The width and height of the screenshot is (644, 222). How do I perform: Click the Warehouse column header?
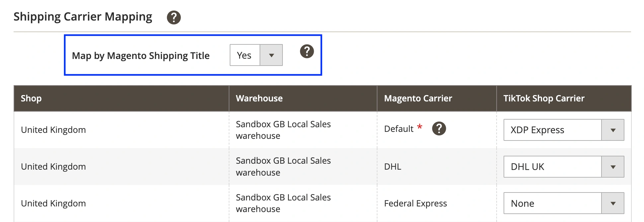[259, 98]
